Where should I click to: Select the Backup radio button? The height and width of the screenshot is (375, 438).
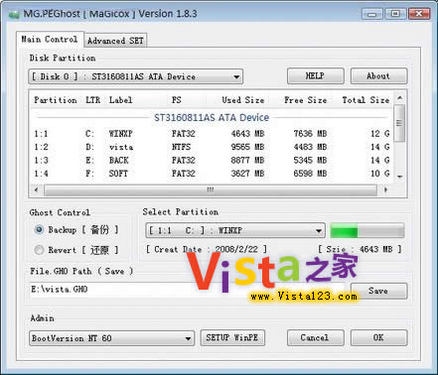coord(39,230)
